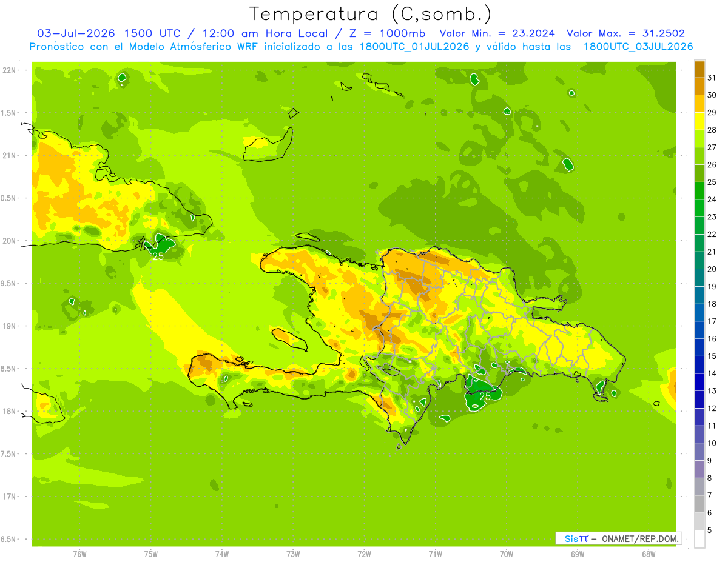Click the '25' contour label in southern Dominican Republic
This screenshot has width=728, height=562.
(x=485, y=396)
